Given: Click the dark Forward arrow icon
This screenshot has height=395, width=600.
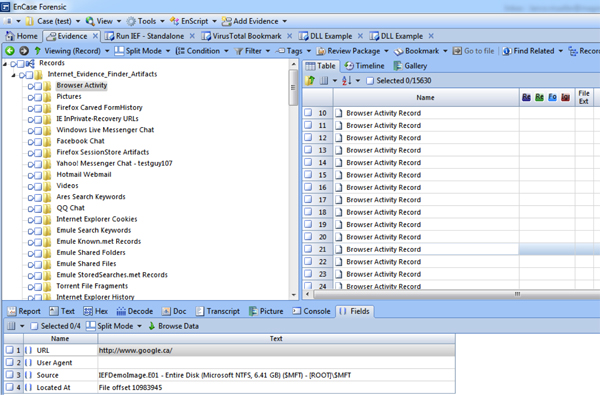Looking at the screenshot, I should click(24, 51).
